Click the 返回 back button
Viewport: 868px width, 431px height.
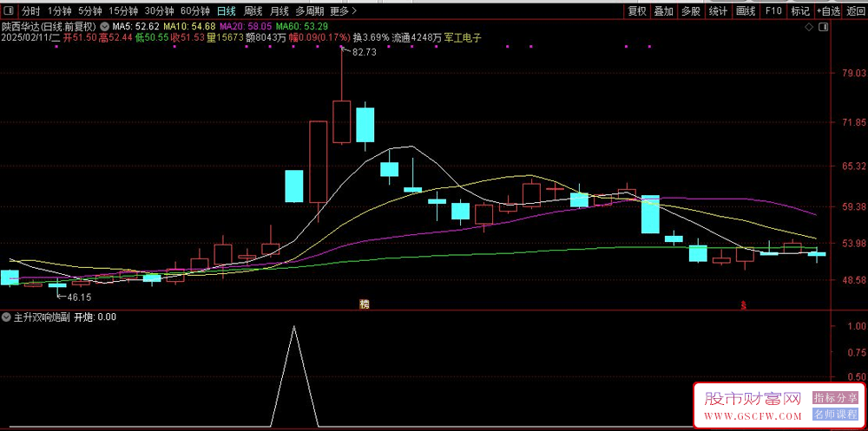click(855, 11)
